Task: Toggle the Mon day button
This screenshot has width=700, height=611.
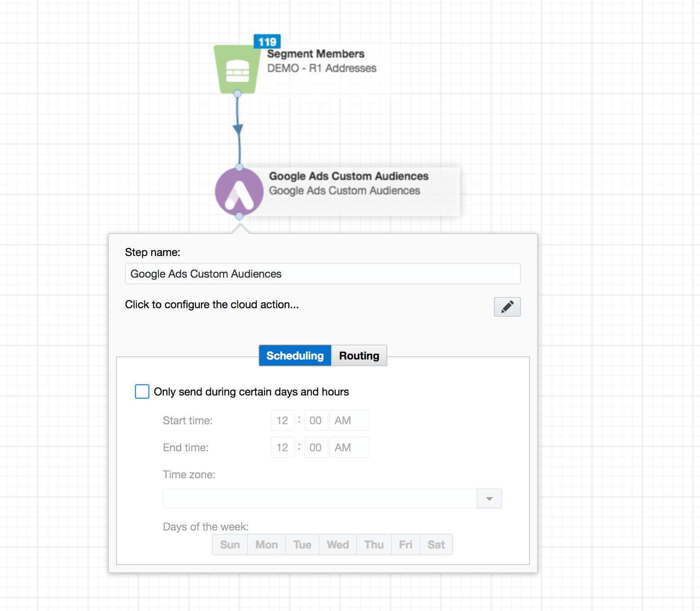Action: [x=267, y=545]
